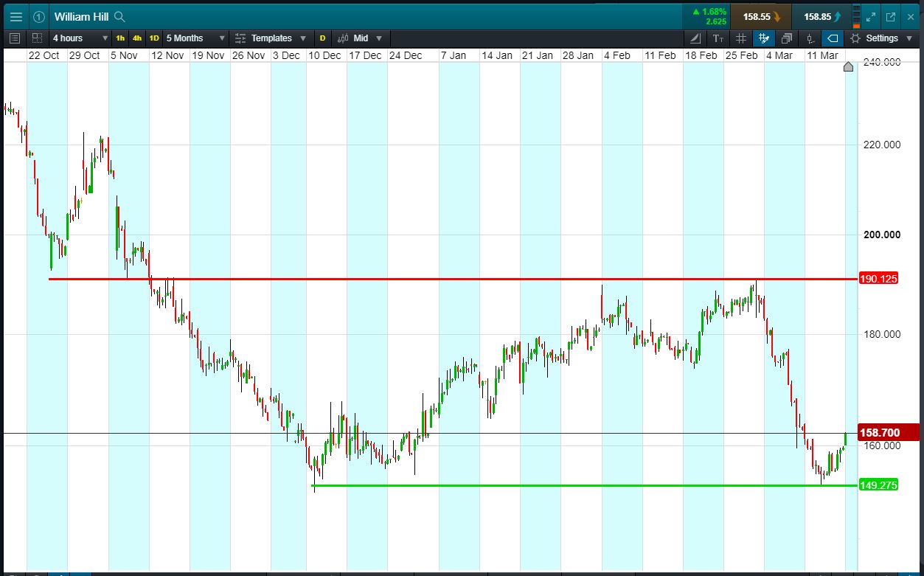The height and width of the screenshot is (576, 924).
Task: Toggle the crosshair drawing mode button
Action: (x=763, y=38)
